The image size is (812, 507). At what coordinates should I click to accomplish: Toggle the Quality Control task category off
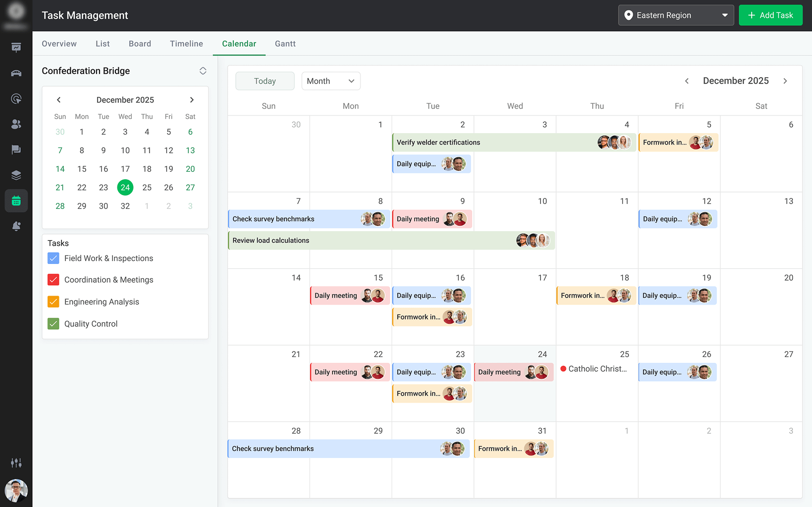point(53,323)
